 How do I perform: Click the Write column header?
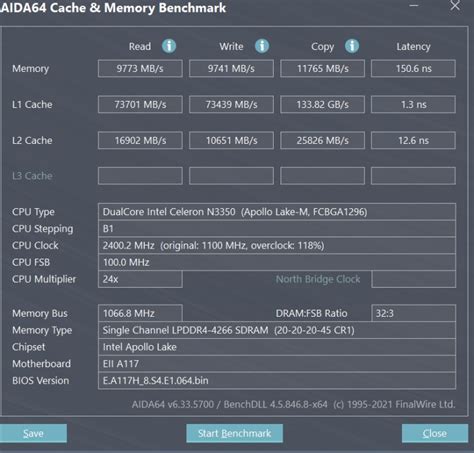231,46
